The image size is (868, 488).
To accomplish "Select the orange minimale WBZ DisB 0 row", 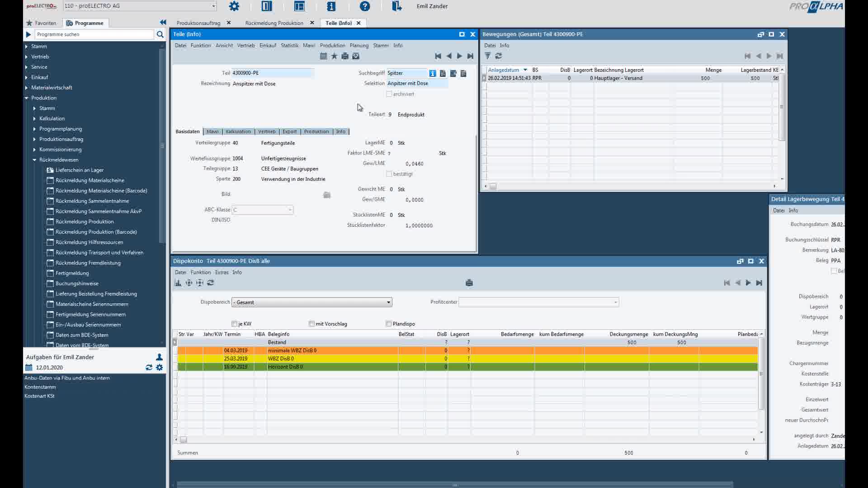I will (467, 351).
